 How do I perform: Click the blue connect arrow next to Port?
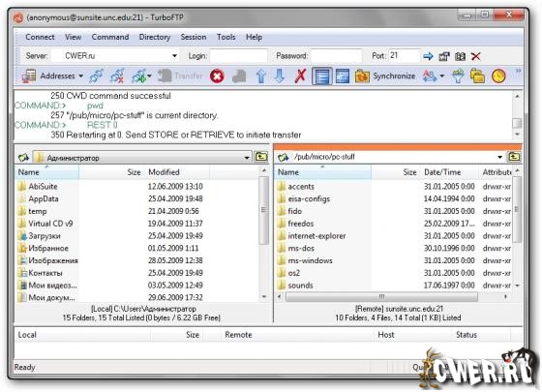[428, 56]
